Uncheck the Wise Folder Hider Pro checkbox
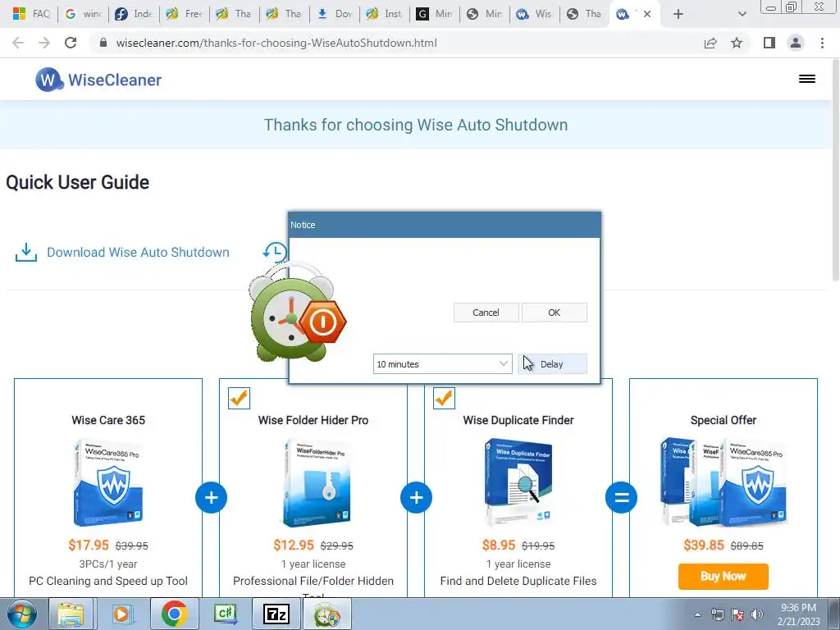 pos(239,398)
